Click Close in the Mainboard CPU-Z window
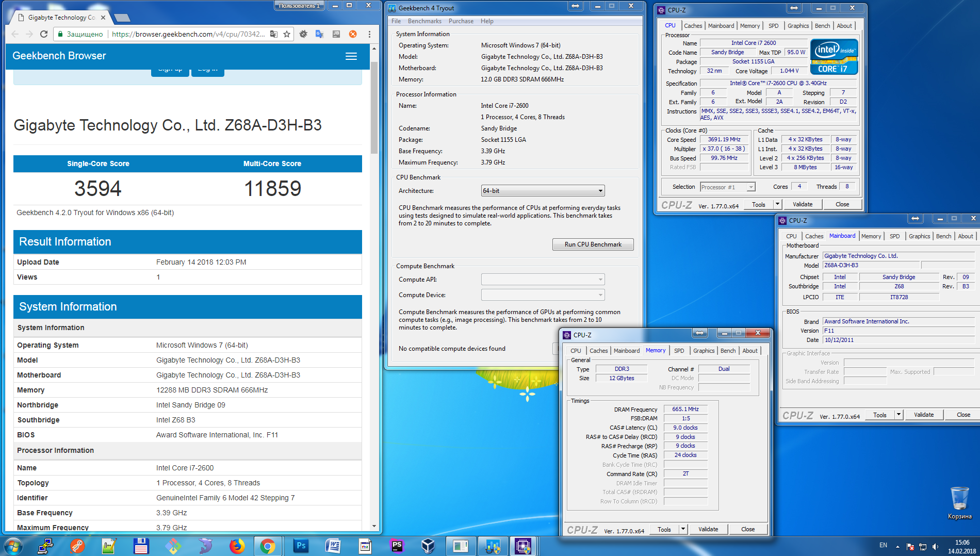The image size is (980, 556). pyautogui.click(x=963, y=415)
